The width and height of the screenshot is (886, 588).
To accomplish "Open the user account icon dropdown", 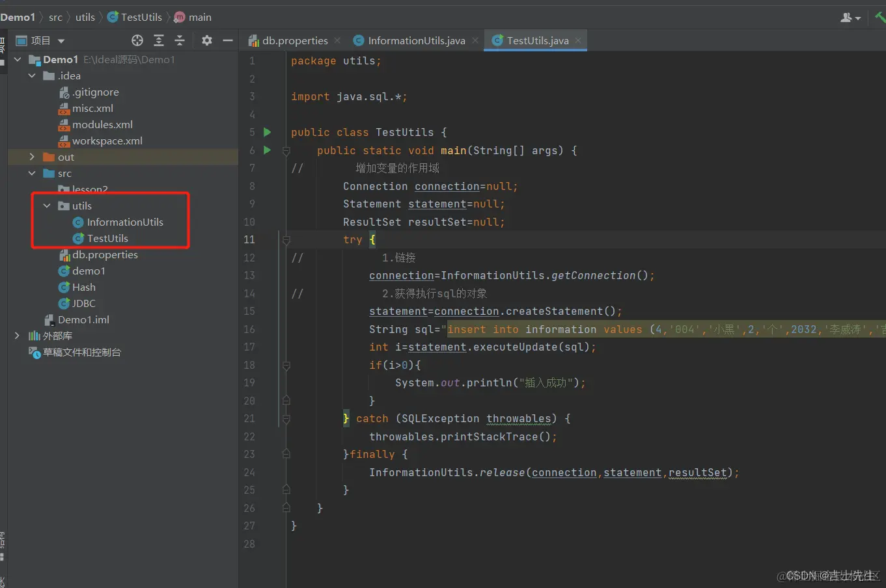I will 850,18.
